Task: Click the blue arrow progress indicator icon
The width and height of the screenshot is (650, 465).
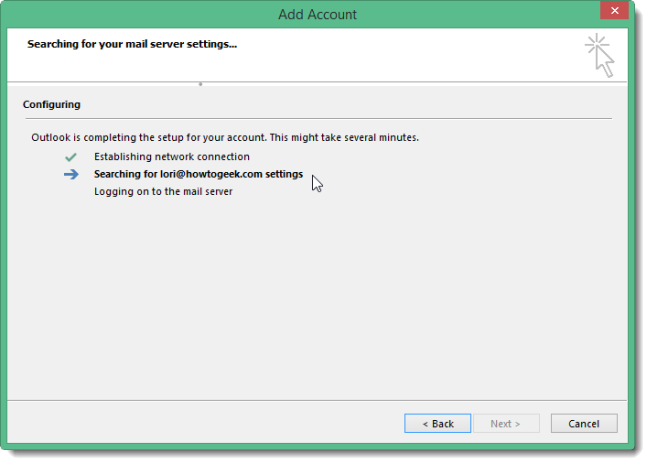Action: click(70, 174)
